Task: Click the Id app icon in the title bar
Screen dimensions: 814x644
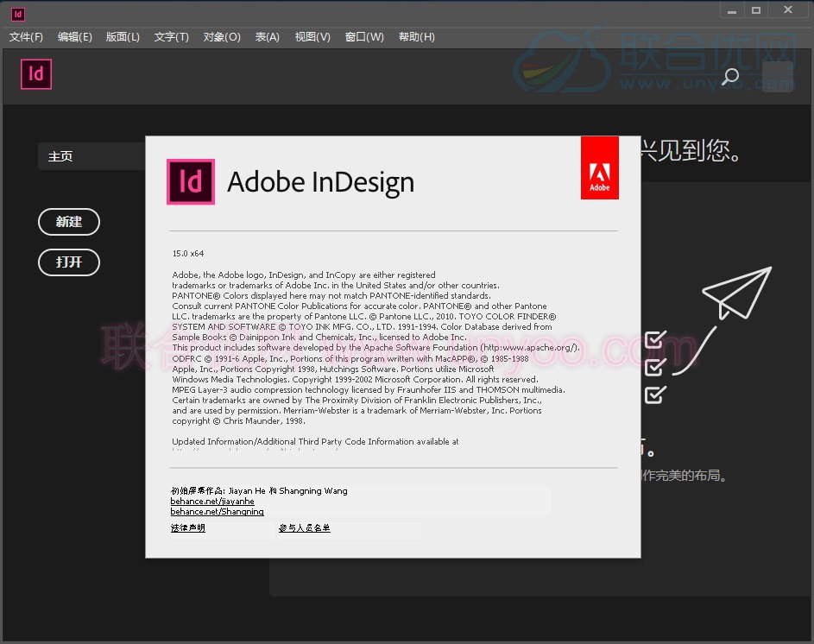Action: [x=18, y=14]
